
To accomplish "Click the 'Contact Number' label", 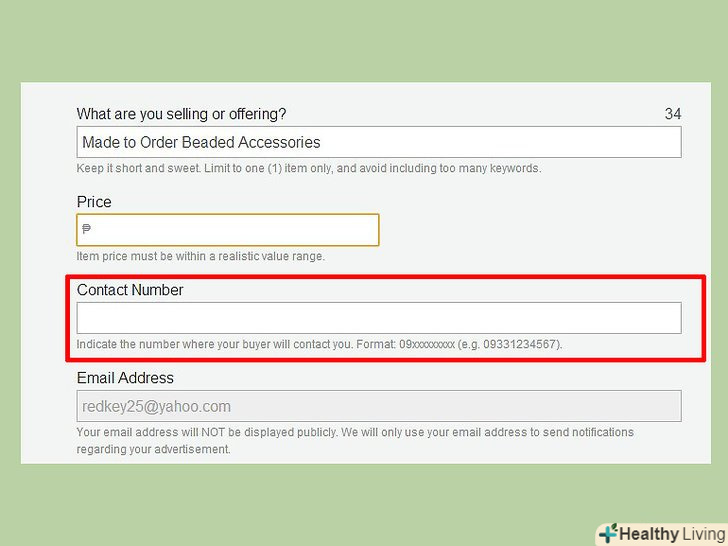I will [x=130, y=290].
